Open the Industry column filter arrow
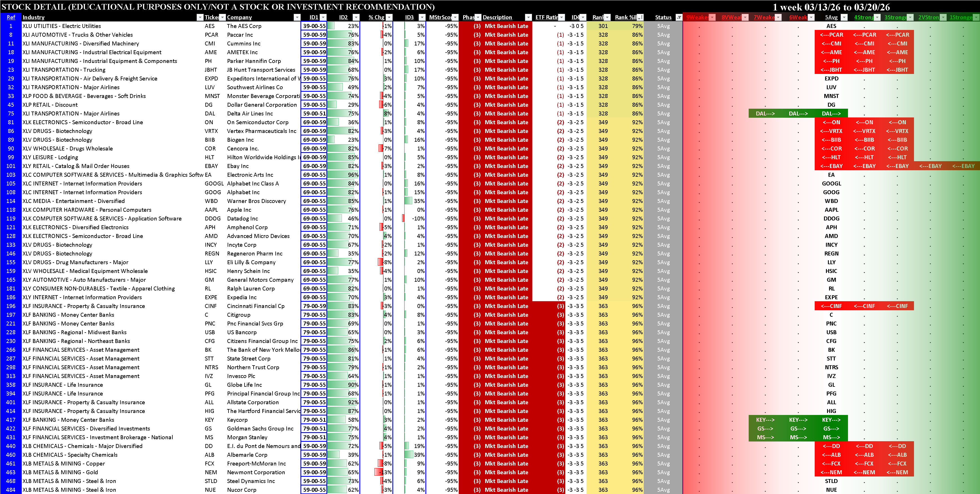The width and height of the screenshot is (980, 494). coord(200,17)
